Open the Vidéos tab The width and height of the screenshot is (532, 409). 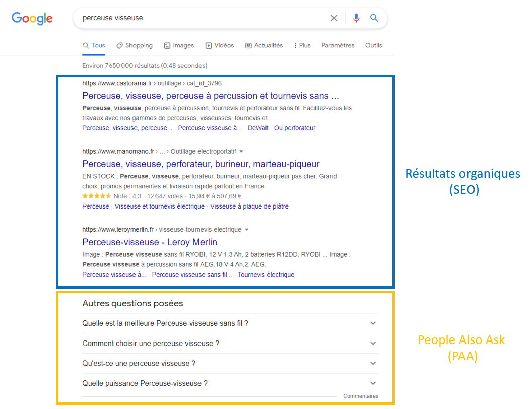tap(220, 45)
